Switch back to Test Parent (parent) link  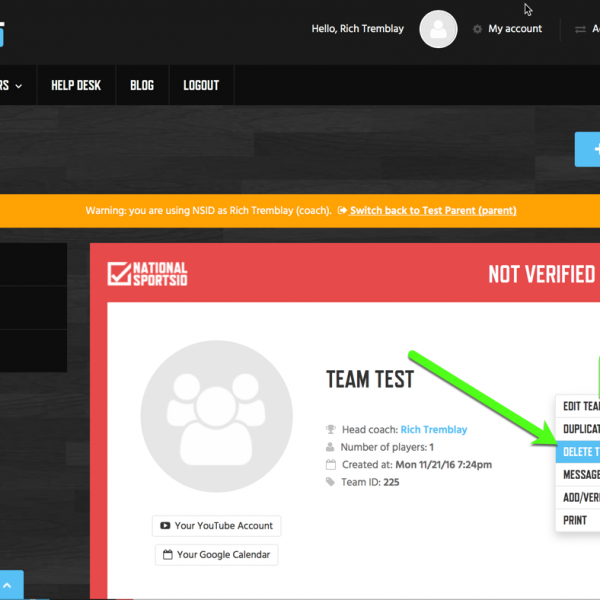coord(433,210)
